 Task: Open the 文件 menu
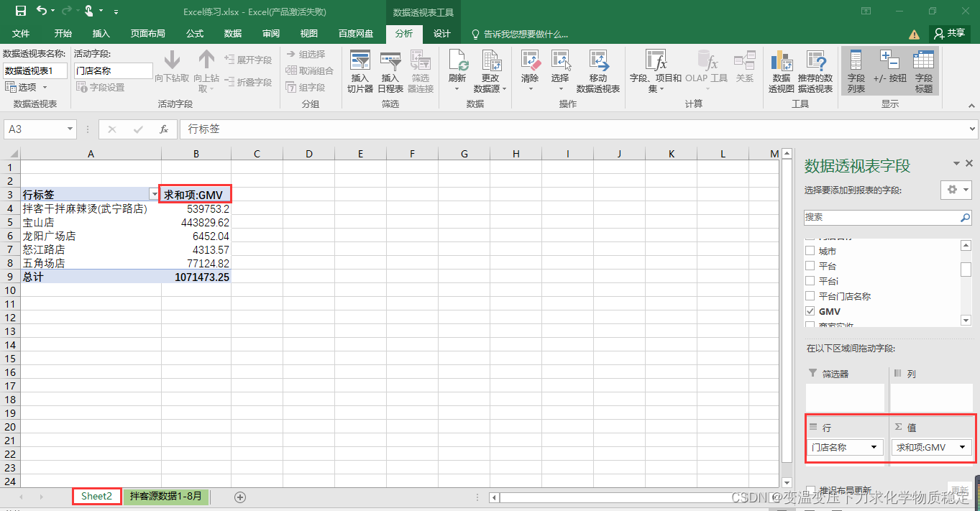coord(21,34)
